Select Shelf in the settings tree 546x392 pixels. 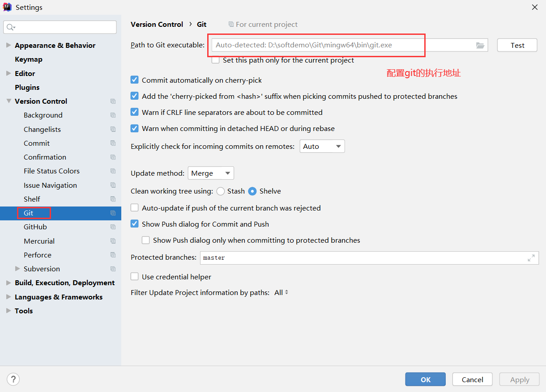[x=32, y=199]
